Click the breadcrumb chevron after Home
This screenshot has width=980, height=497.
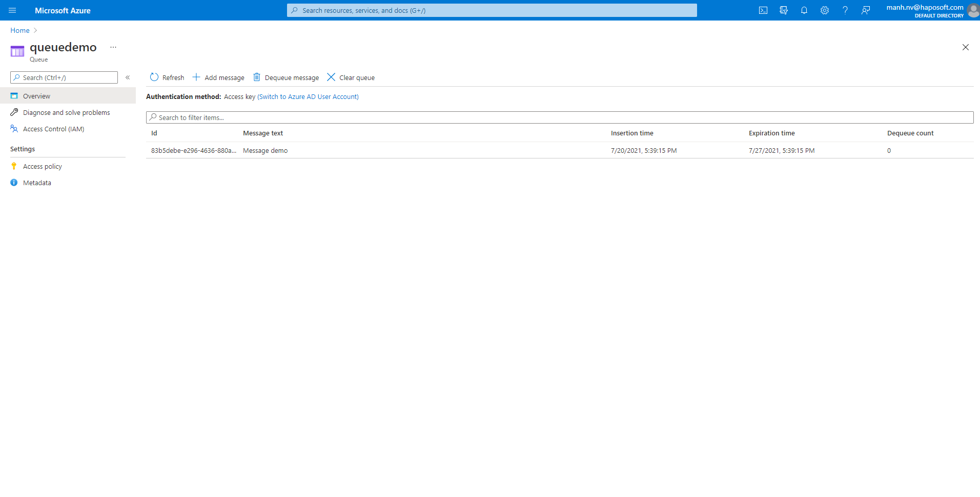(35, 30)
